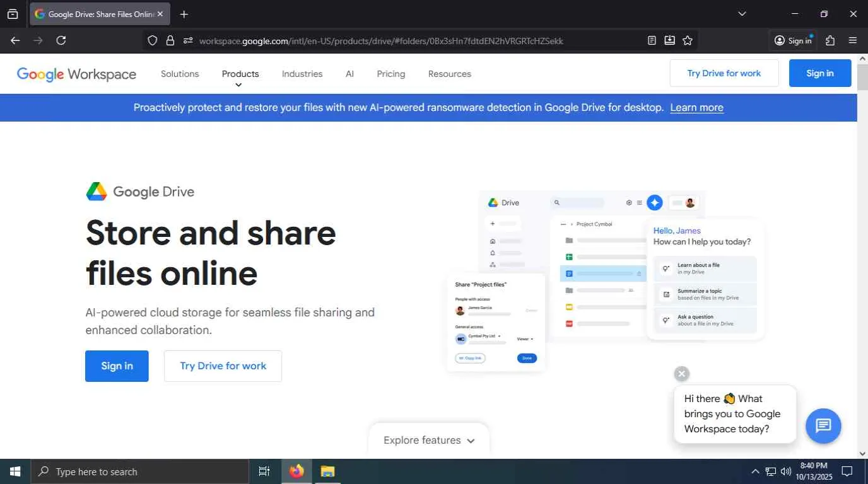Open the Products menu
Viewport: 868px width, 484px height.
tap(240, 74)
